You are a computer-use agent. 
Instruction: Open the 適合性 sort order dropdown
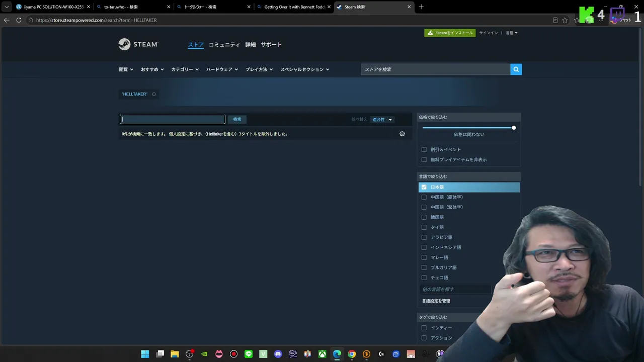(x=382, y=120)
